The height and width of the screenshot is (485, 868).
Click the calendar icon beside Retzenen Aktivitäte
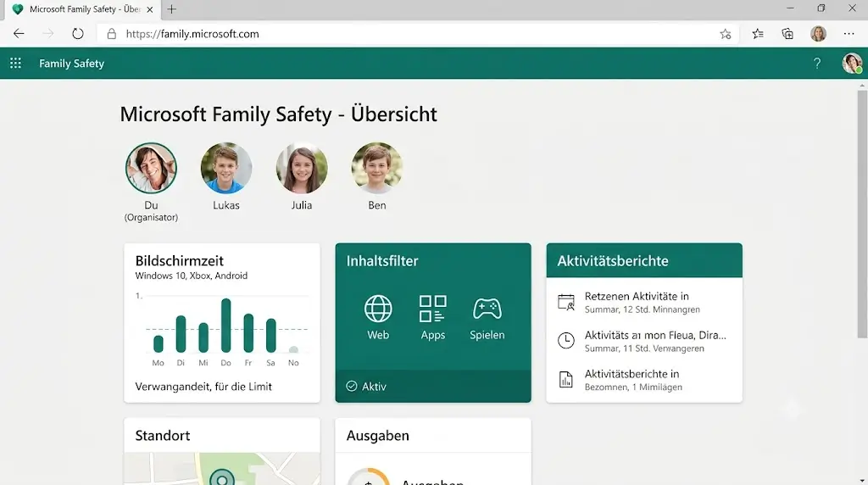click(x=565, y=303)
